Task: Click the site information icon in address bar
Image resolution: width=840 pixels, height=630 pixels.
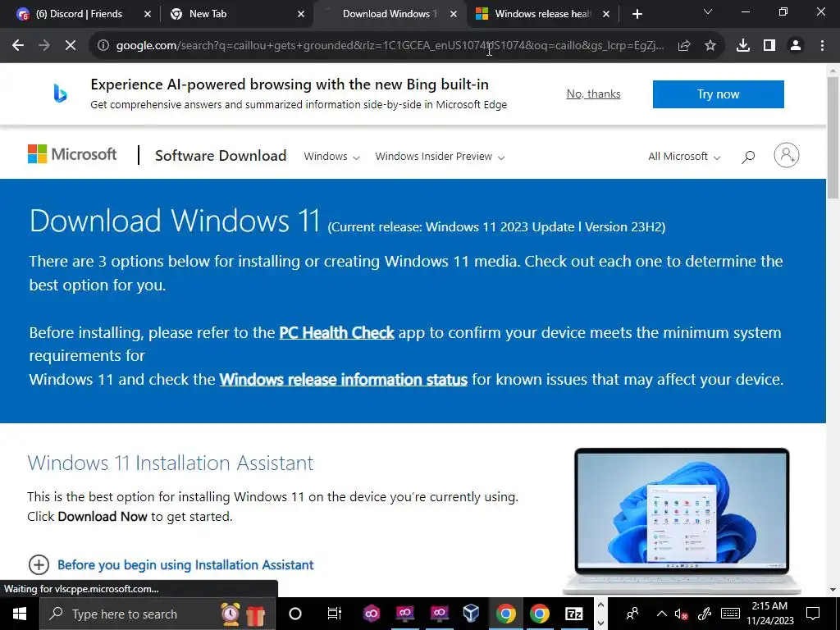Action: (103, 46)
